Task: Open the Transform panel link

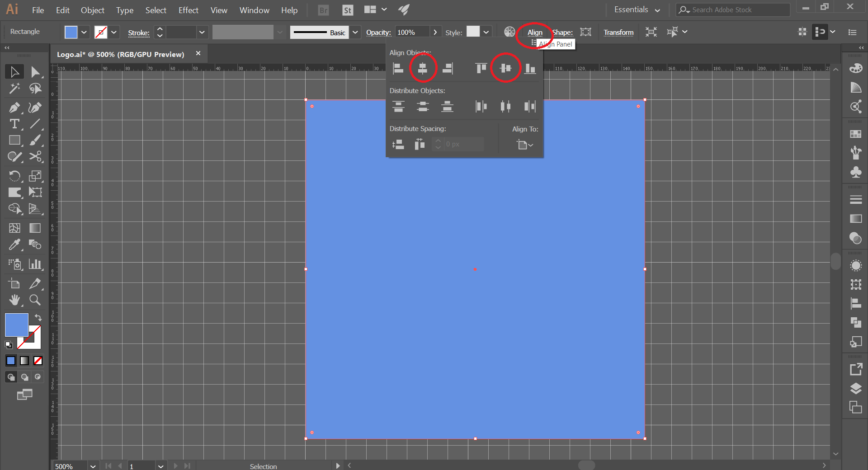Action: [x=618, y=33]
